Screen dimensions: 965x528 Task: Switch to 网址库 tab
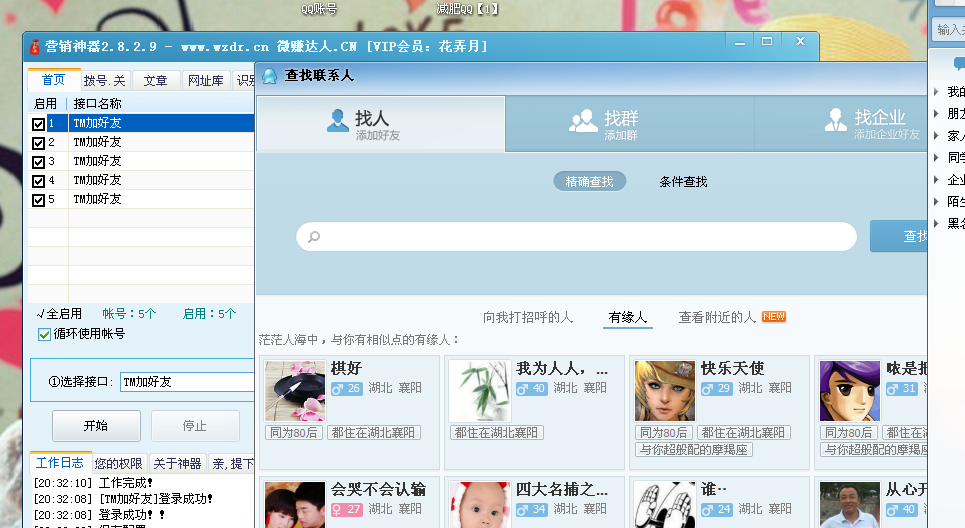206,81
